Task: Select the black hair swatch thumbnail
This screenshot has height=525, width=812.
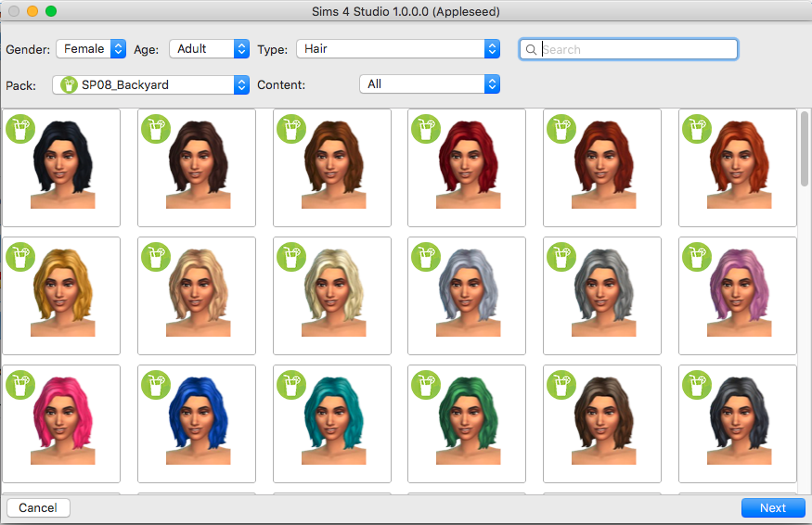Action: tap(61, 168)
